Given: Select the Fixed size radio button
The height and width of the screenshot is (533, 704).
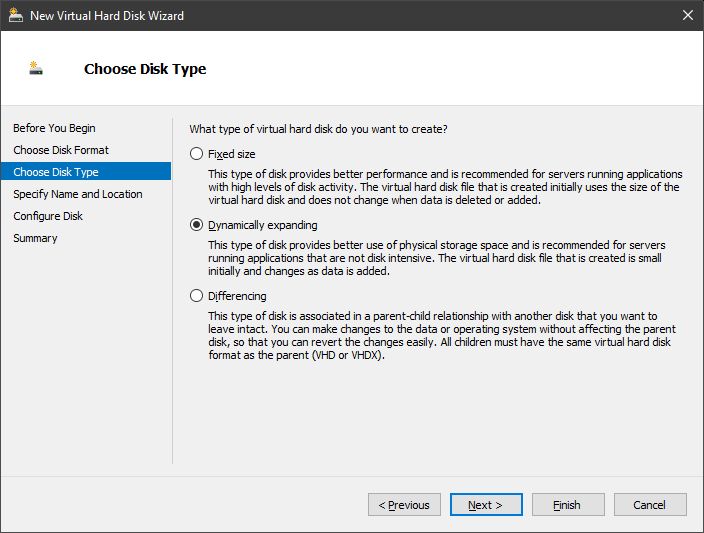Looking at the screenshot, I should [x=196, y=154].
